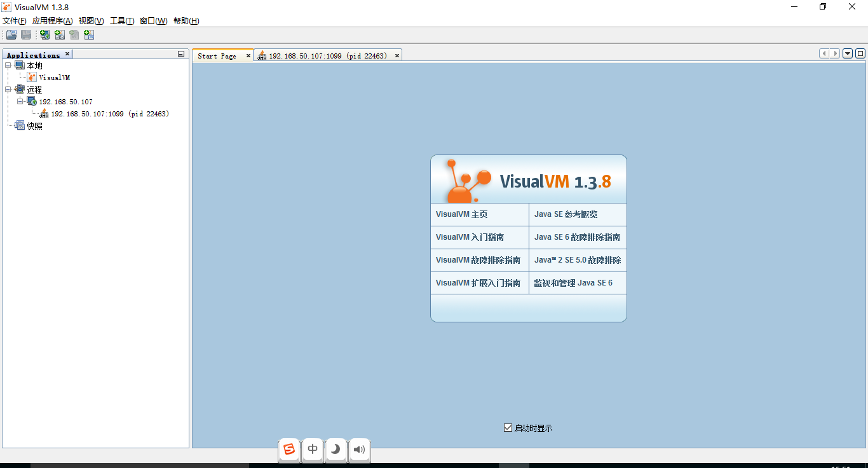Screen dimensions: 868x468
Task: Open the document list dropdown arrow
Action: tap(848, 53)
